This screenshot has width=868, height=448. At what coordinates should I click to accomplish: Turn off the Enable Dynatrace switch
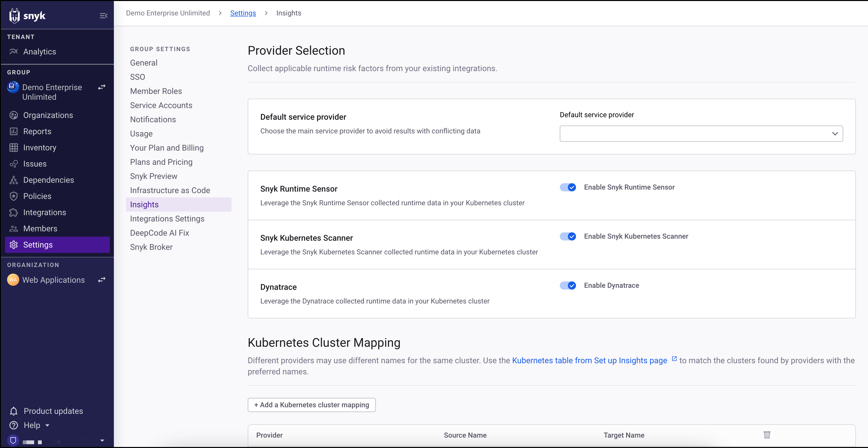(568, 286)
